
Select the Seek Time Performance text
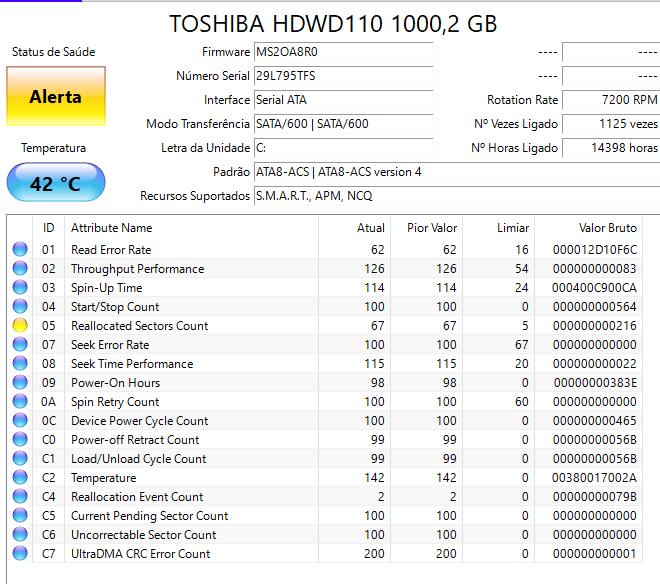[x=132, y=364]
